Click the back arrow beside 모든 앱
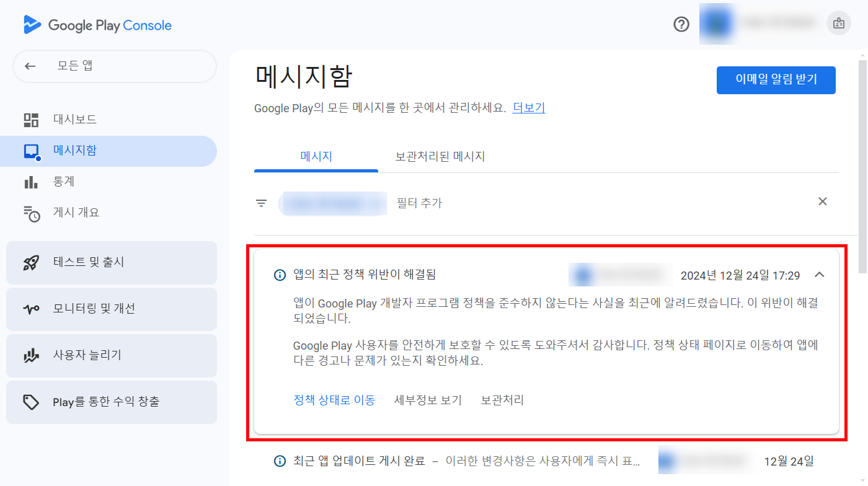This screenshot has width=868, height=486. point(30,66)
